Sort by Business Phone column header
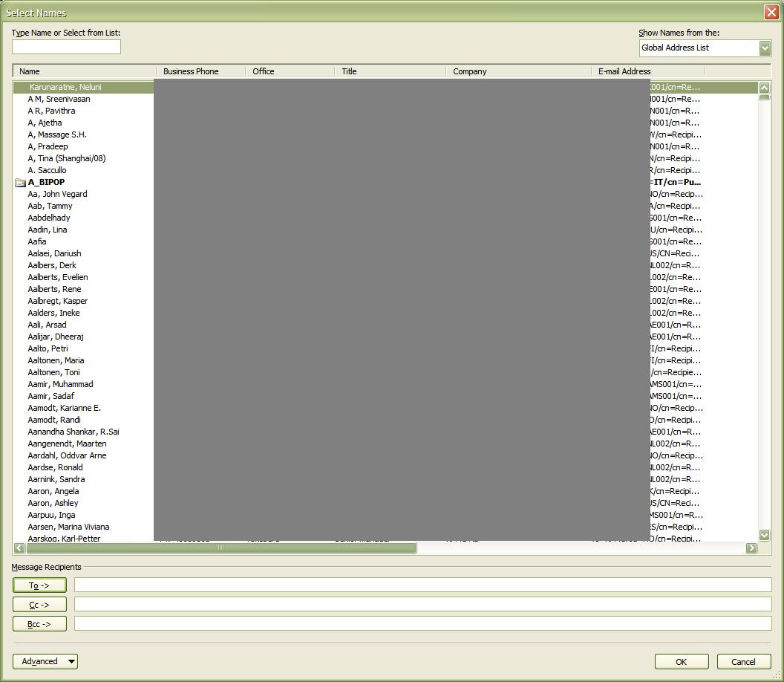Screen dimensions: 784x682 (x=200, y=71)
